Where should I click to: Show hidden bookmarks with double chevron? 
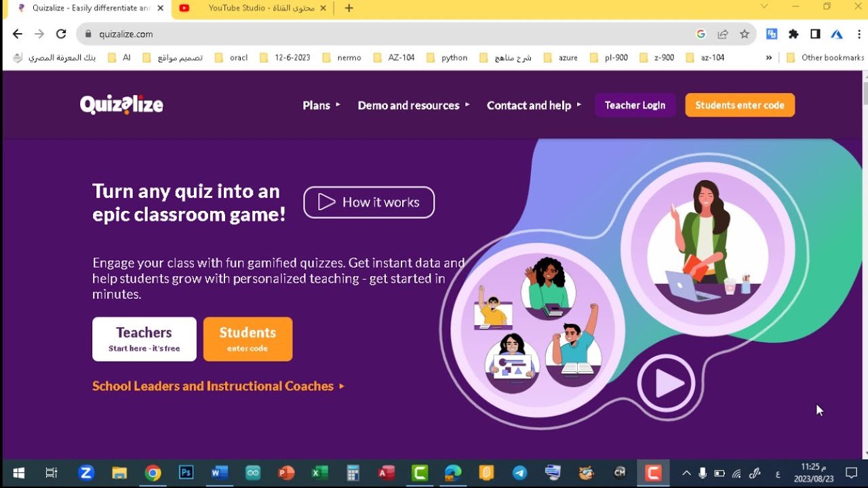tap(769, 58)
